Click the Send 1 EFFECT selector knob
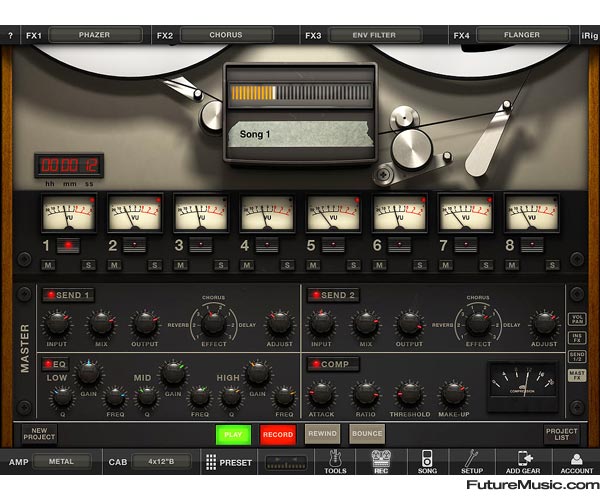The image size is (600, 500). pyautogui.click(x=213, y=324)
